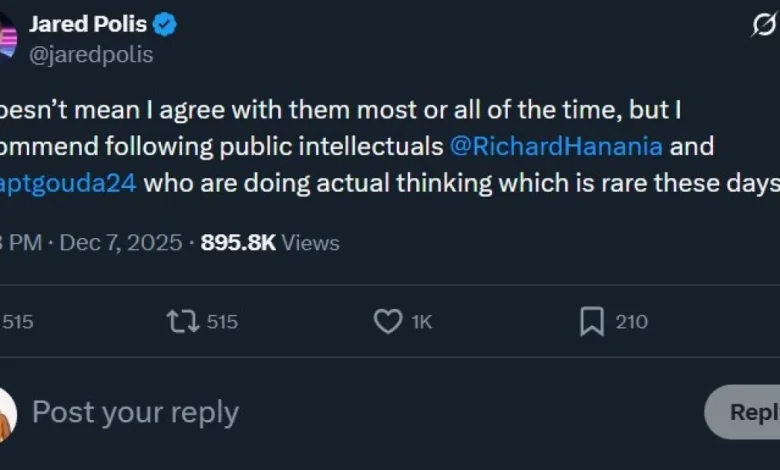Viewport: 780px width, 470px height.
Task: Click the 210 bookmarks count
Action: 632,322
